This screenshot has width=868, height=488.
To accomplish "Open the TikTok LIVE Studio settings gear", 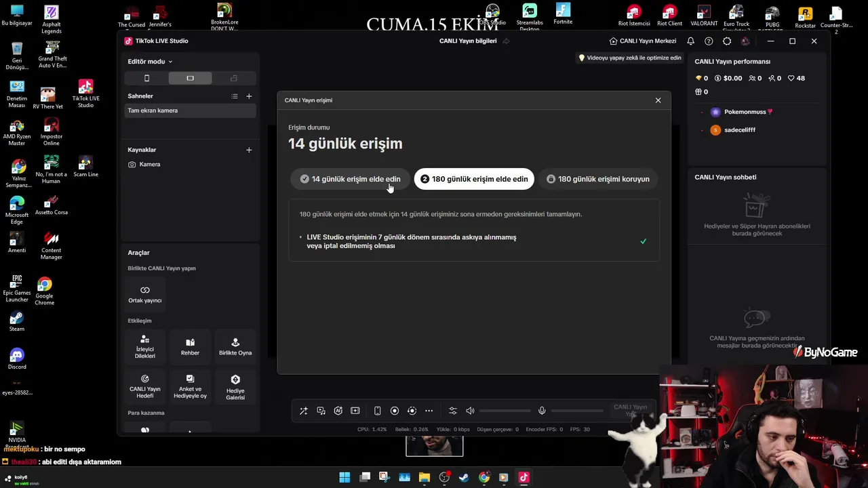I will coord(727,41).
